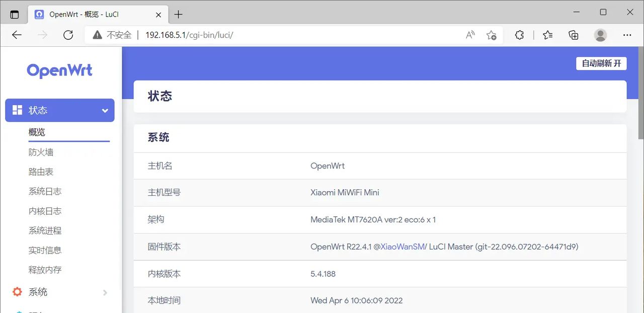Click the 固件版本 label
Viewport: 644px width, 313px height.
click(164, 247)
